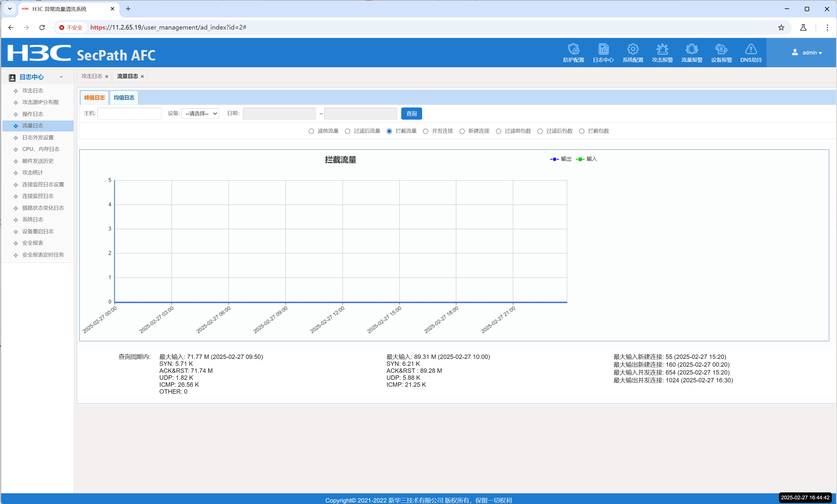Viewport: 837px width, 504px height.
Task: Open 连接监控日志设置 in the sidebar
Action: coord(43,184)
